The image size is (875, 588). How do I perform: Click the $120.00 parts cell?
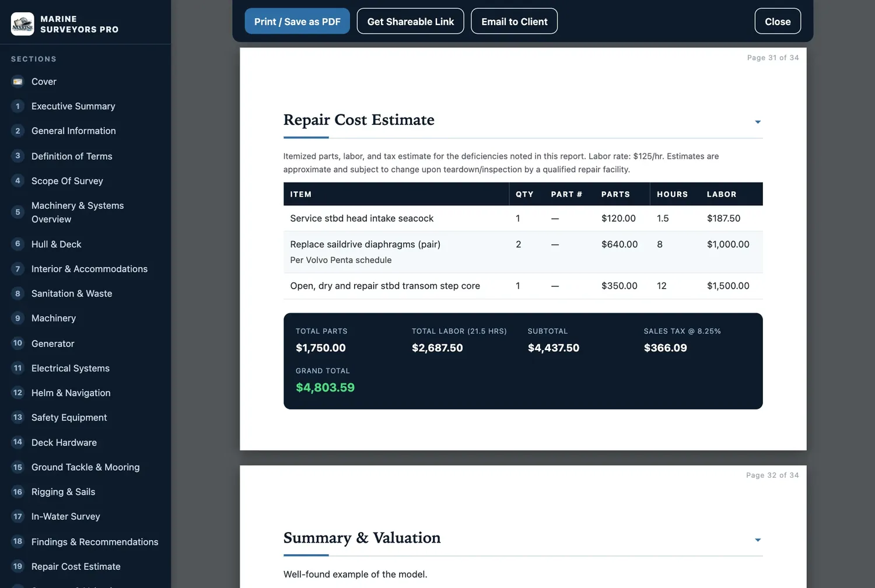[x=618, y=218]
